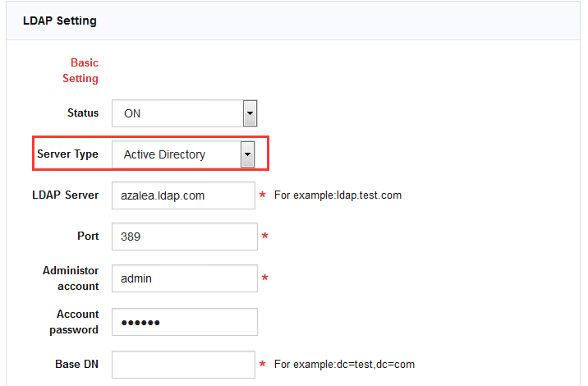Click the Server Type label
The height and width of the screenshot is (386, 588).
click(x=67, y=154)
